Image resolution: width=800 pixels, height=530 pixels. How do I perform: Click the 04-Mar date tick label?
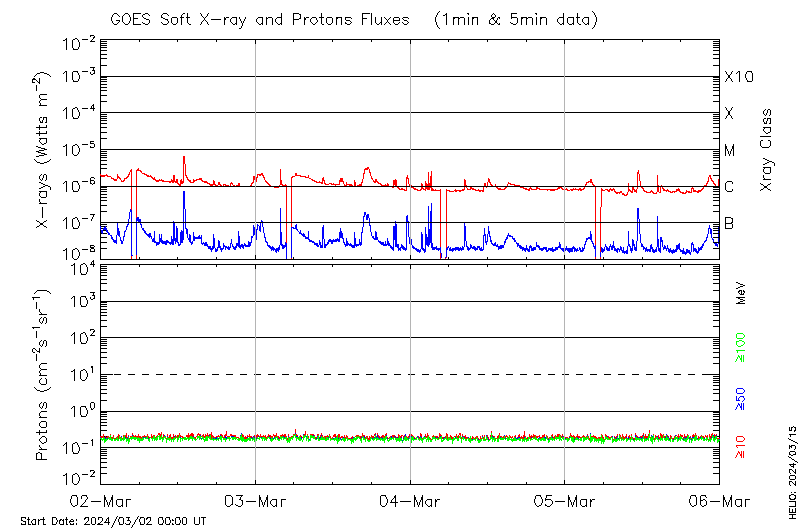point(410,501)
